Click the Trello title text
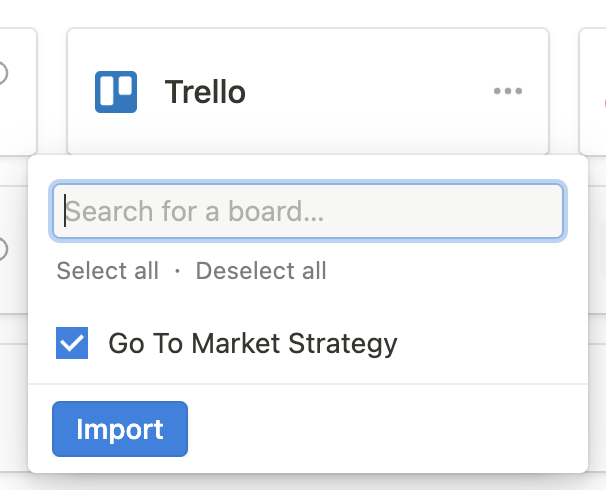This screenshot has height=490, width=606. click(205, 92)
